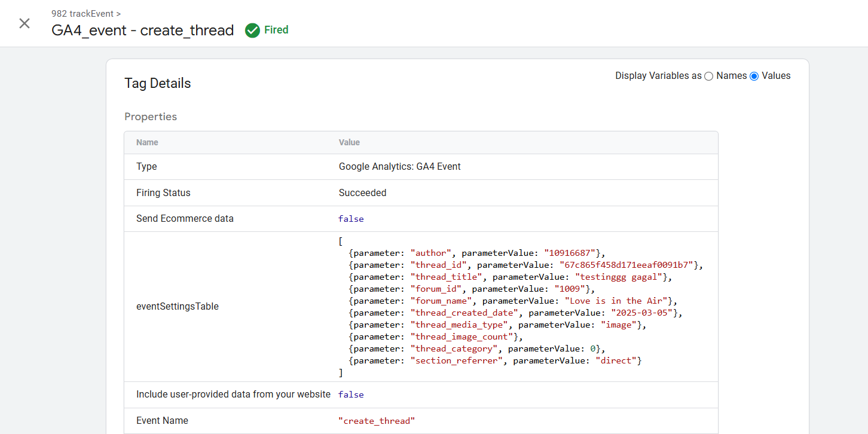Click the eventSettingsTable row label
Viewport: 868px width, 434px height.
pyautogui.click(x=178, y=306)
